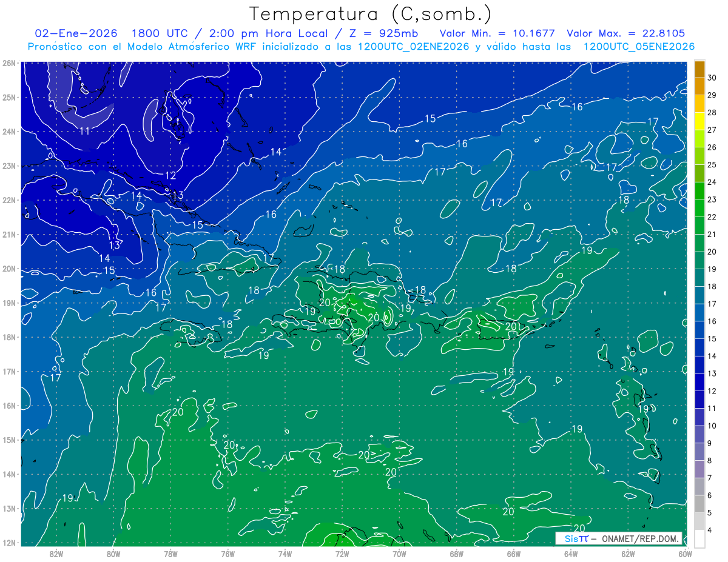Image resolution: width=728 pixels, height=562 pixels.
Task: Click the longitude axis label 68W
Action: 457,553
